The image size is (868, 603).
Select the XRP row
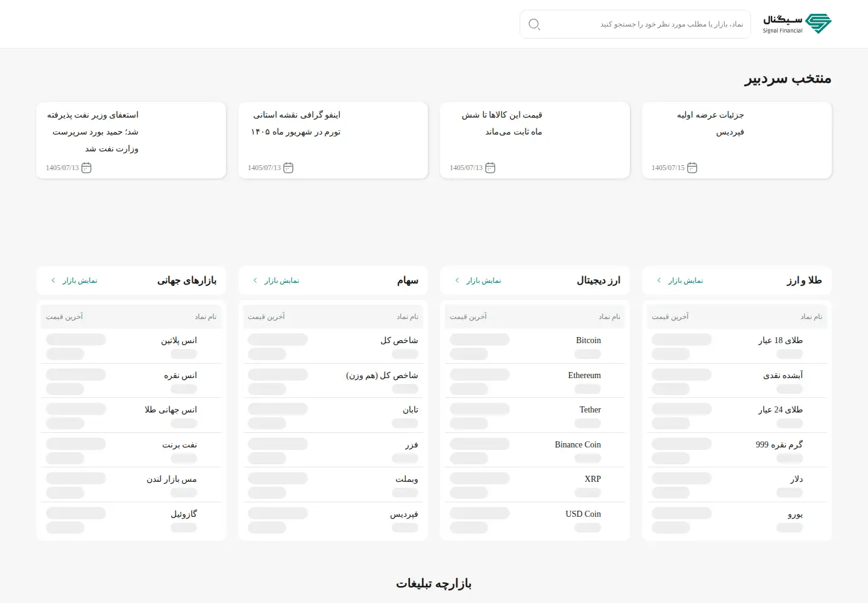point(535,485)
